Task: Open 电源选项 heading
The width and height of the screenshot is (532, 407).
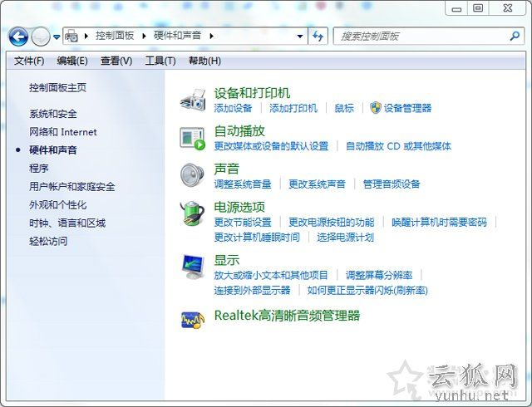Action: [x=239, y=207]
